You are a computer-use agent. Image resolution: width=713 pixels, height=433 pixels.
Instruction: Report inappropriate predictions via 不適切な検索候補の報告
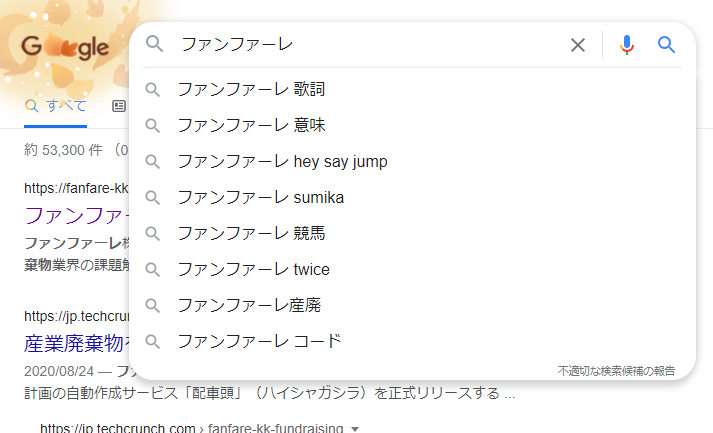(616, 371)
